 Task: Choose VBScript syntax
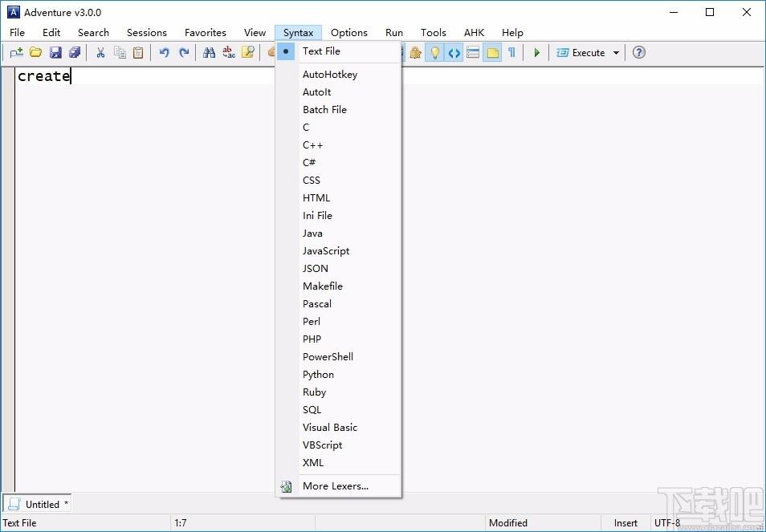click(x=339, y=445)
